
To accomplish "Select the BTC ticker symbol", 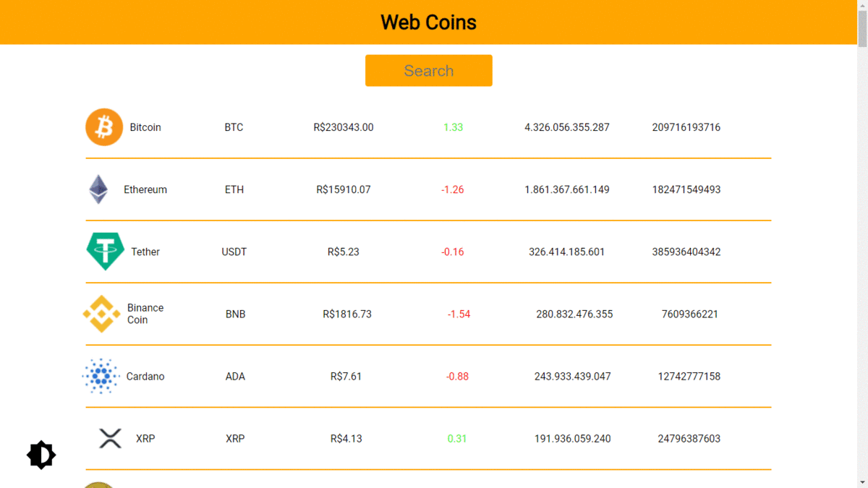I will [234, 127].
